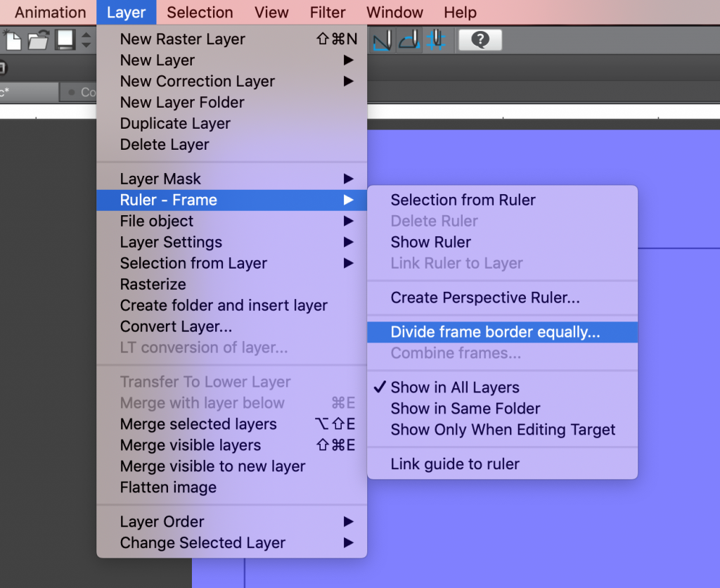This screenshot has width=720, height=588.
Task: Expand the New Correction Layer submenu
Action: tap(232, 82)
